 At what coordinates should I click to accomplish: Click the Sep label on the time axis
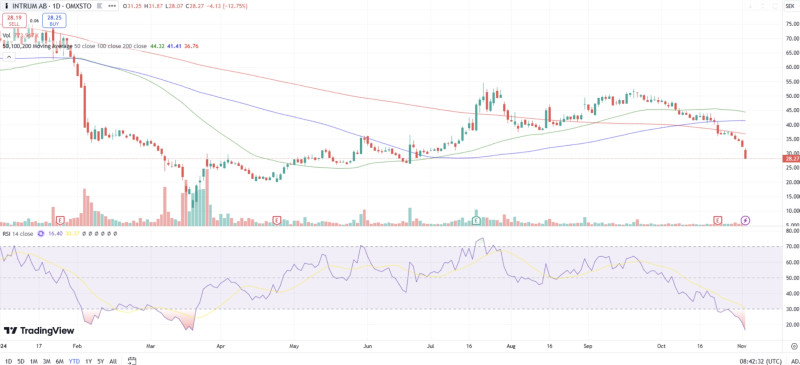[588, 345]
